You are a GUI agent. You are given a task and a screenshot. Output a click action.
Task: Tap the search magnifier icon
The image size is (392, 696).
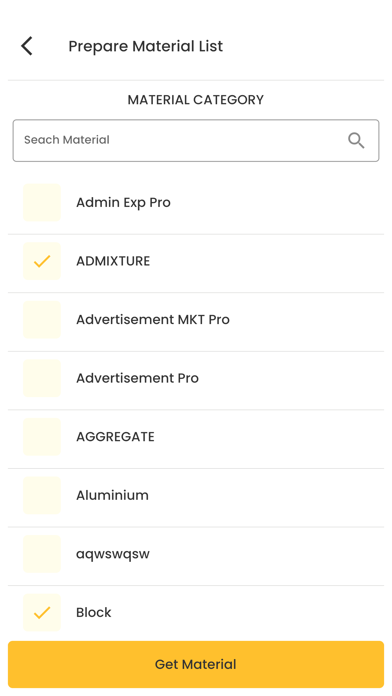[x=356, y=140]
